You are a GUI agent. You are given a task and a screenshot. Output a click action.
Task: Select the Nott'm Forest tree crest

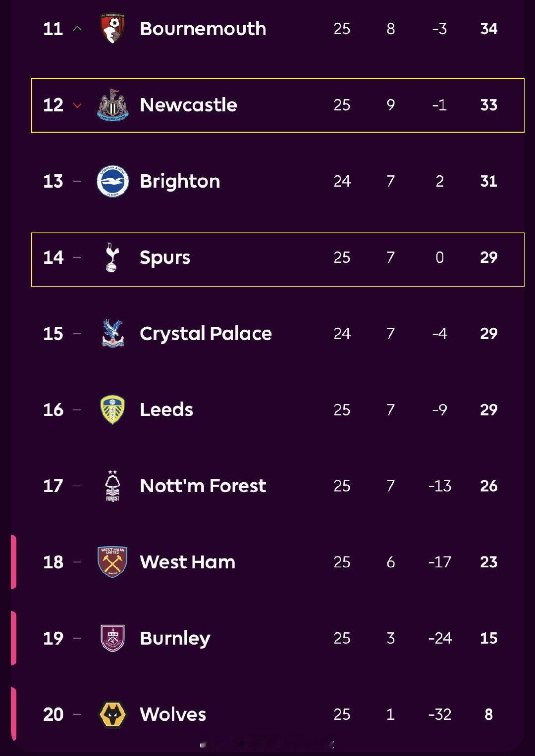pos(112,486)
